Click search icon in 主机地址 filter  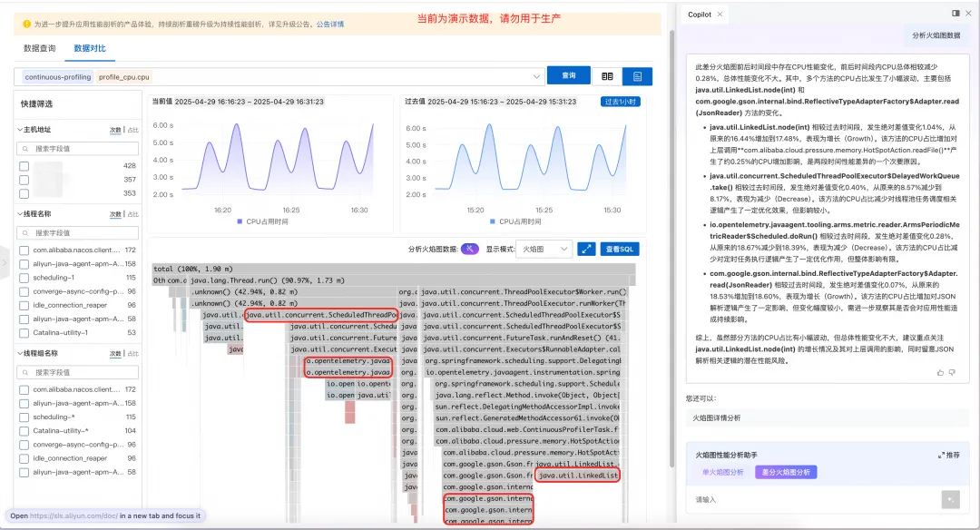pyautogui.click(x=25, y=149)
